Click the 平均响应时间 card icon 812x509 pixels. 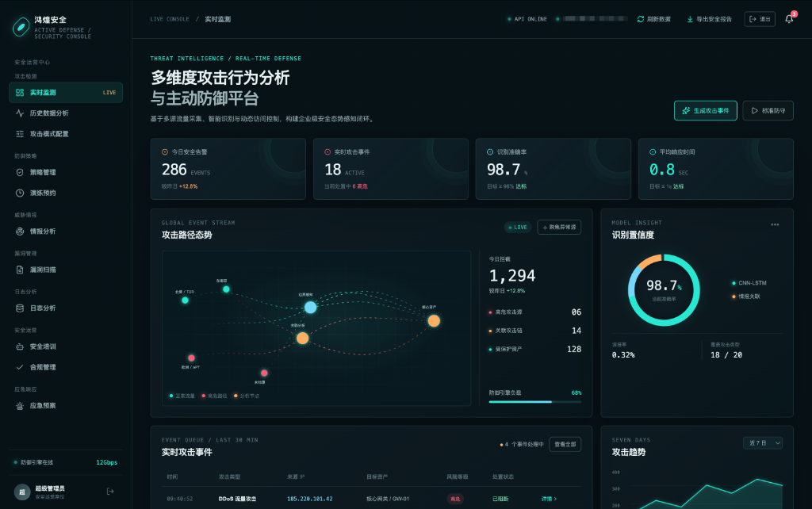[x=653, y=151]
